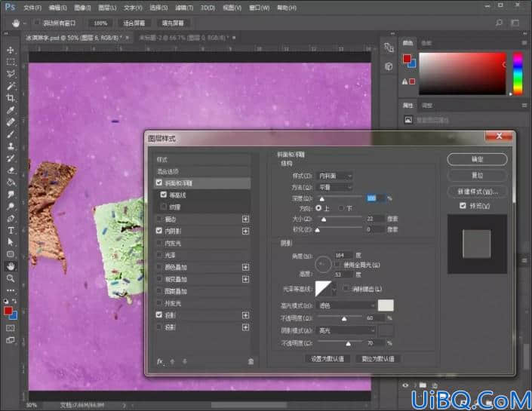
Task: Open the 滤镜(T) menu
Action: coord(184,8)
